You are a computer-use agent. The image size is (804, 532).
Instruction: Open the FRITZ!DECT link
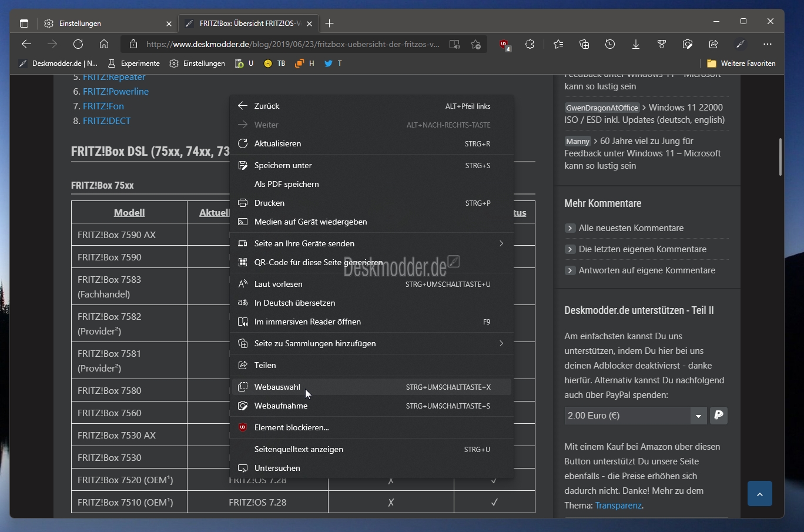click(107, 121)
